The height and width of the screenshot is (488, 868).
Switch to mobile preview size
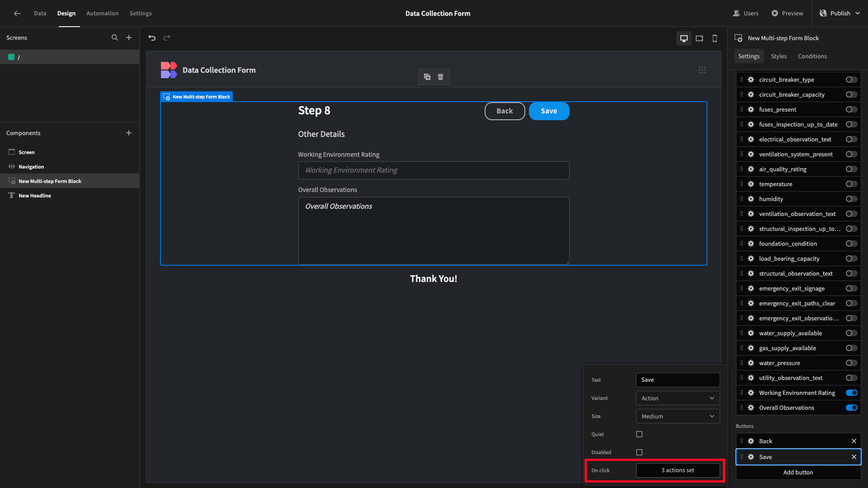tap(715, 38)
